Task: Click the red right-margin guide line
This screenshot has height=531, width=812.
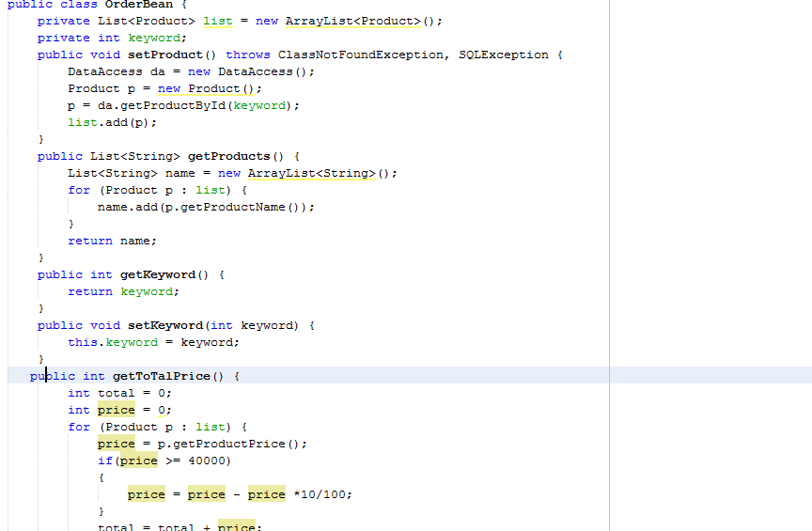Action: pos(610,265)
